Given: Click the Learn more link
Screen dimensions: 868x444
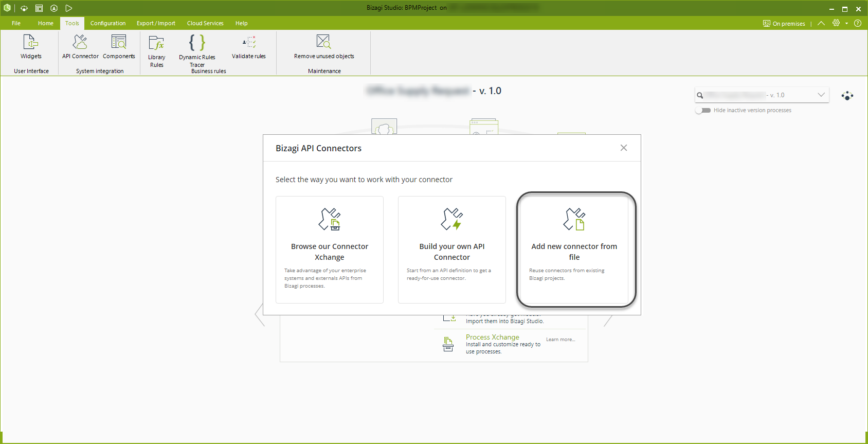Looking at the screenshot, I should 560,340.
